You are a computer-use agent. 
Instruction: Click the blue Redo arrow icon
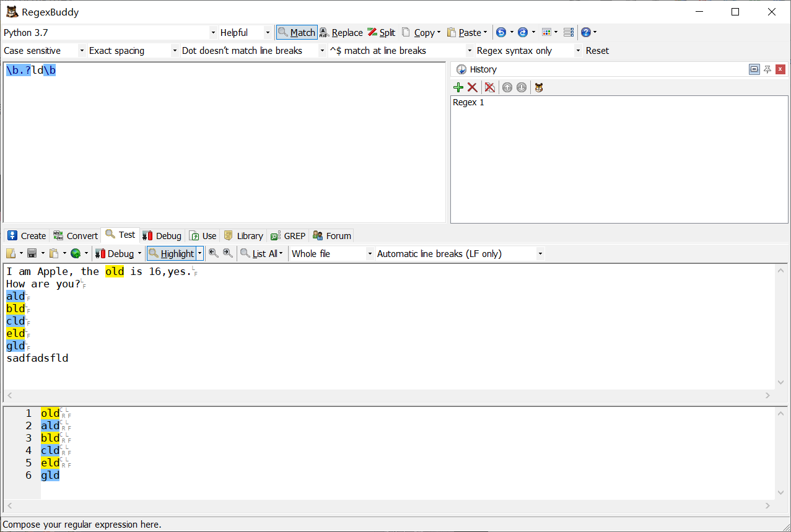pos(523,32)
